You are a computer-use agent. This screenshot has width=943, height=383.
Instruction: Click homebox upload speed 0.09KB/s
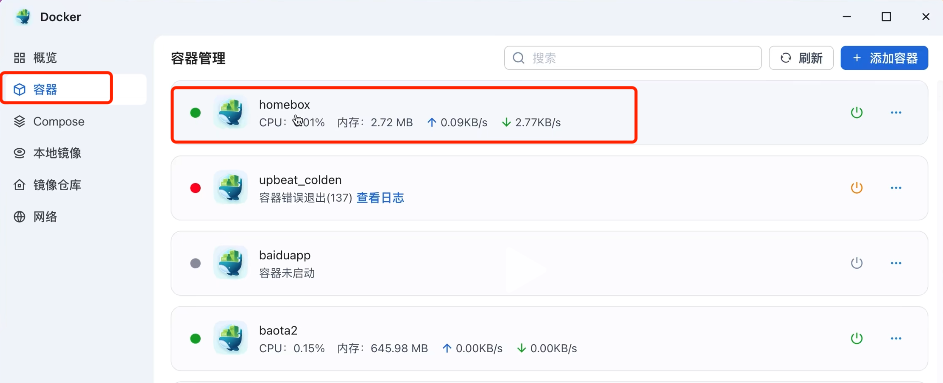(464, 123)
